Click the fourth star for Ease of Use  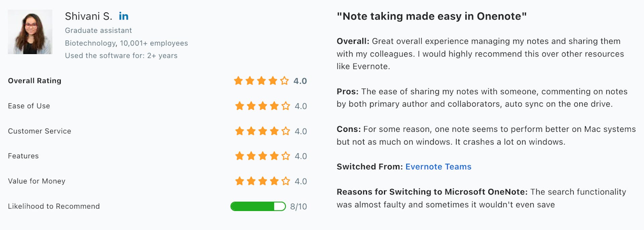(x=274, y=106)
